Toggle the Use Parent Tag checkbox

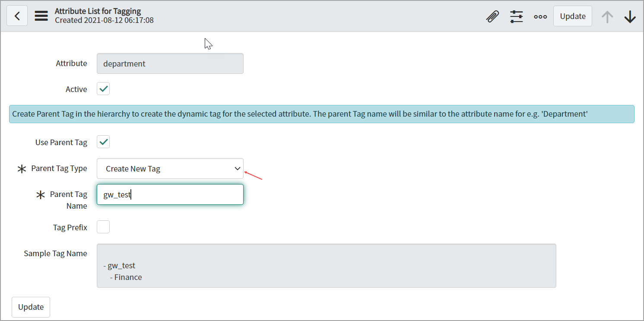click(103, 141)
